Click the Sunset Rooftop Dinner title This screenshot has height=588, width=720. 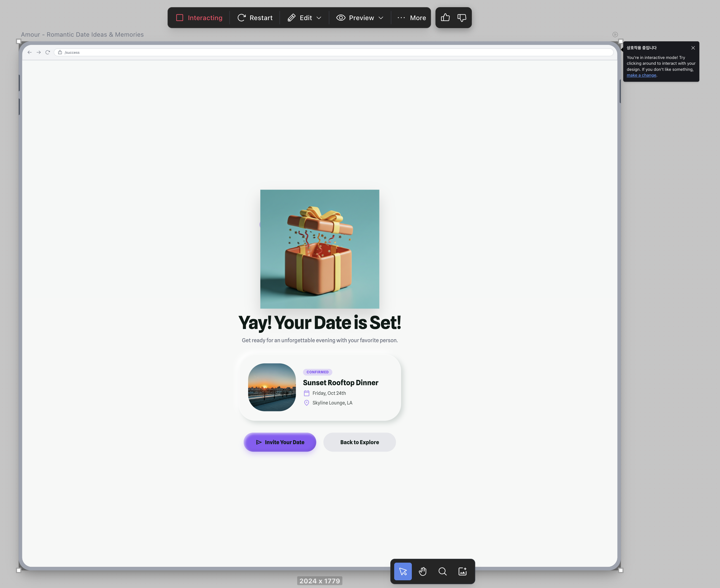tap(340, 382)
